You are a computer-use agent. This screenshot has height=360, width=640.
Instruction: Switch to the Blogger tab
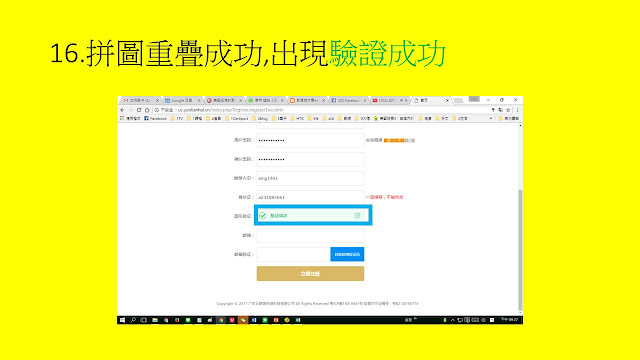pos(307,100)
